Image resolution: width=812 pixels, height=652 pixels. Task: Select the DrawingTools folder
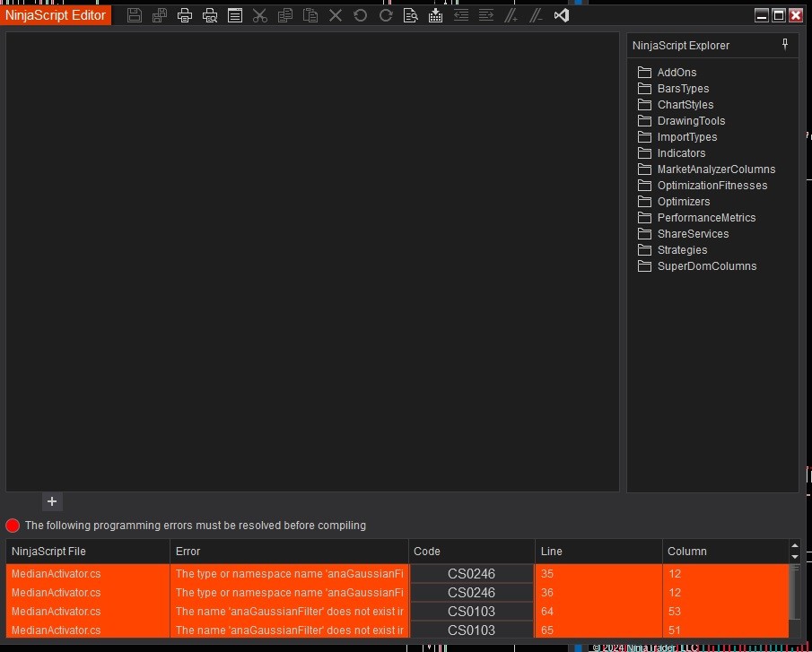pyautogui.click(x=691, y=121)
